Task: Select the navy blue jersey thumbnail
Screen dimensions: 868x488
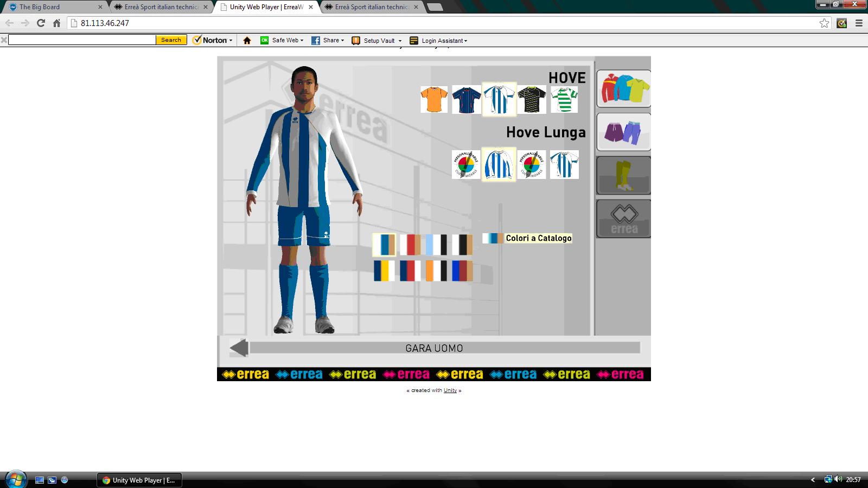Action: pyautogui.click(x=467, y=99)
